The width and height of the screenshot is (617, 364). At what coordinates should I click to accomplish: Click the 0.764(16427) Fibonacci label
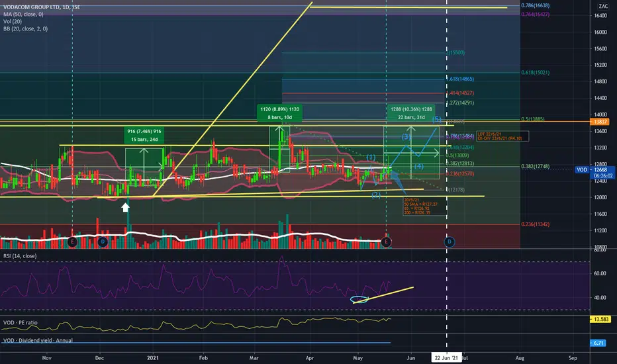(535, 14)
